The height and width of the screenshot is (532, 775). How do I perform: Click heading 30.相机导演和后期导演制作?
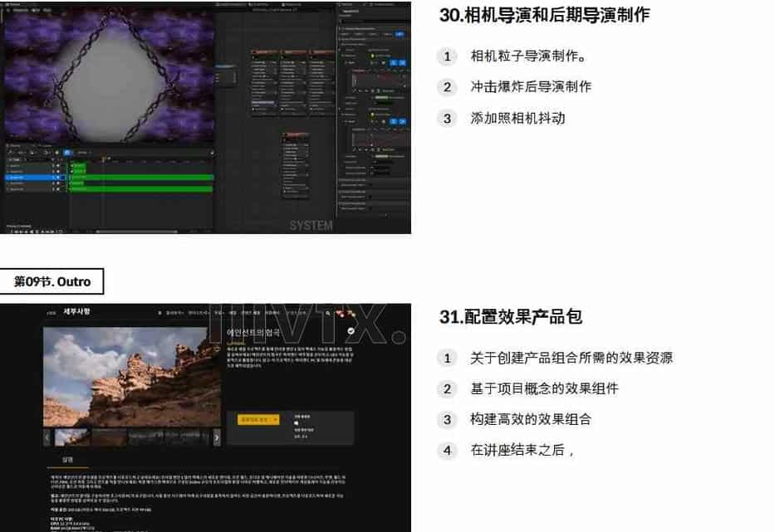pyautogui.click(x=544, y=15)
